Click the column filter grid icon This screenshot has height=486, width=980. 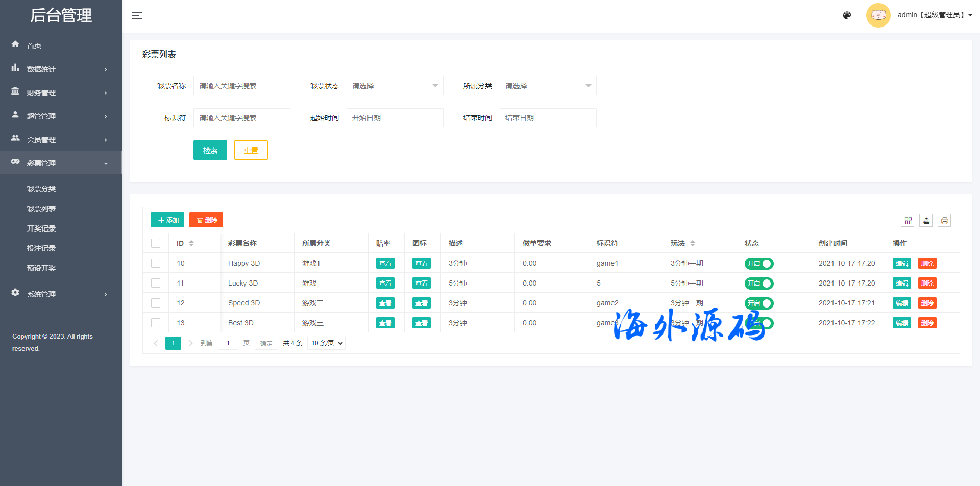908,221
